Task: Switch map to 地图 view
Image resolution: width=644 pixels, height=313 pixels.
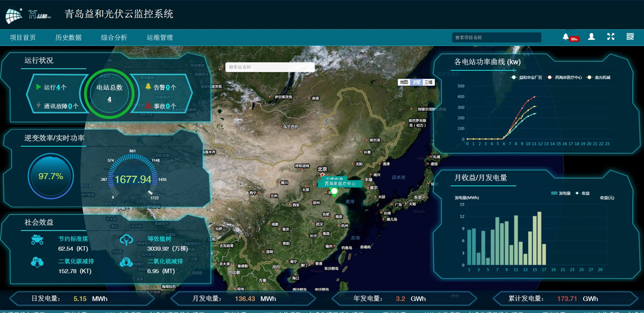Action: pos(404,82)
